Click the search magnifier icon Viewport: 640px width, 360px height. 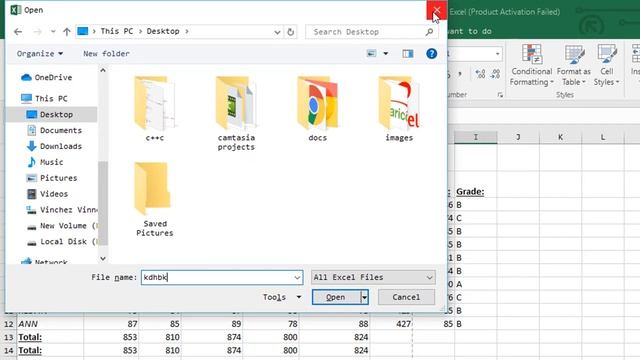pos(429,32)
